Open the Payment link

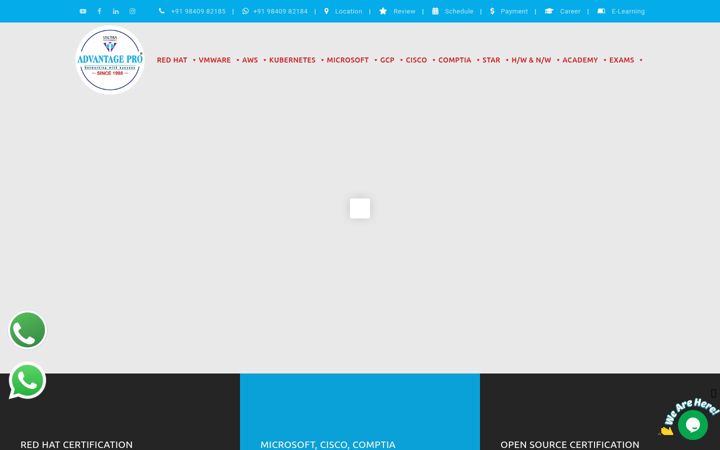coord(514,11)
